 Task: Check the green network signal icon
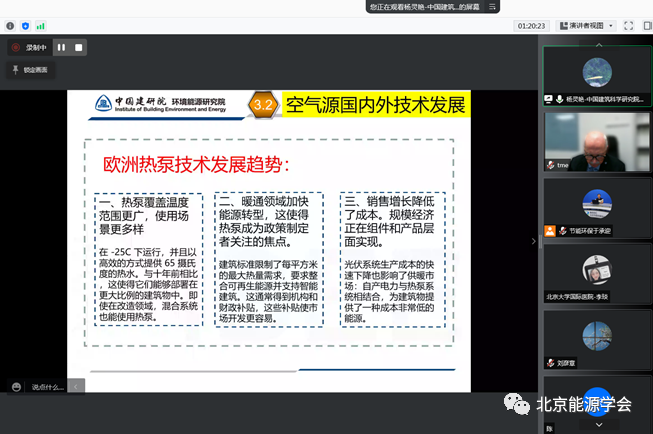click(40, 26)
